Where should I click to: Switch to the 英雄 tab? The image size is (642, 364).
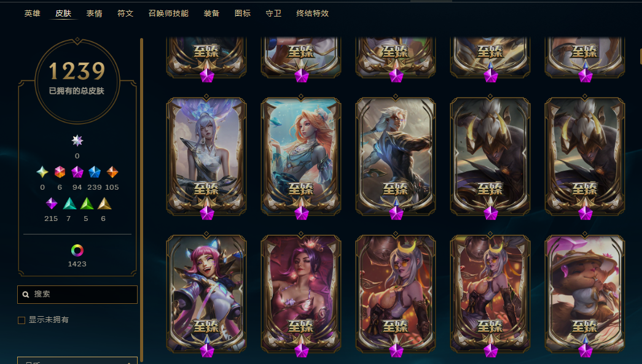pos(33,14)
